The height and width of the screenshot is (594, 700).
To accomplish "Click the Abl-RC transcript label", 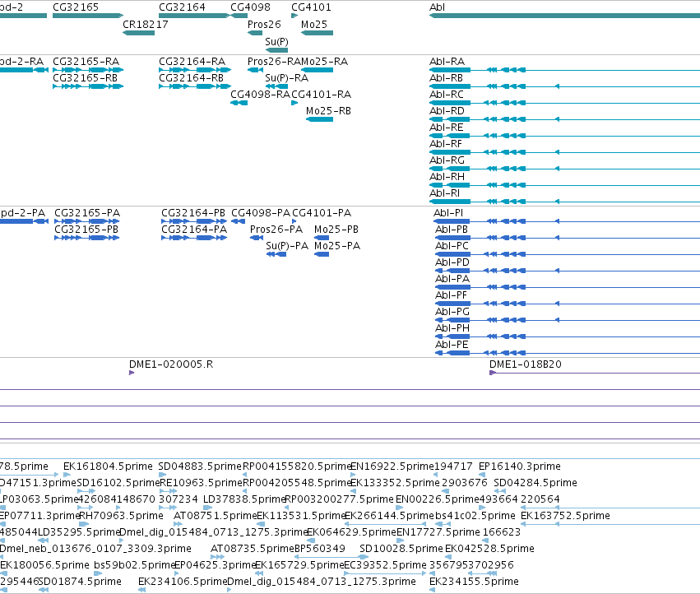I will 447,95.
